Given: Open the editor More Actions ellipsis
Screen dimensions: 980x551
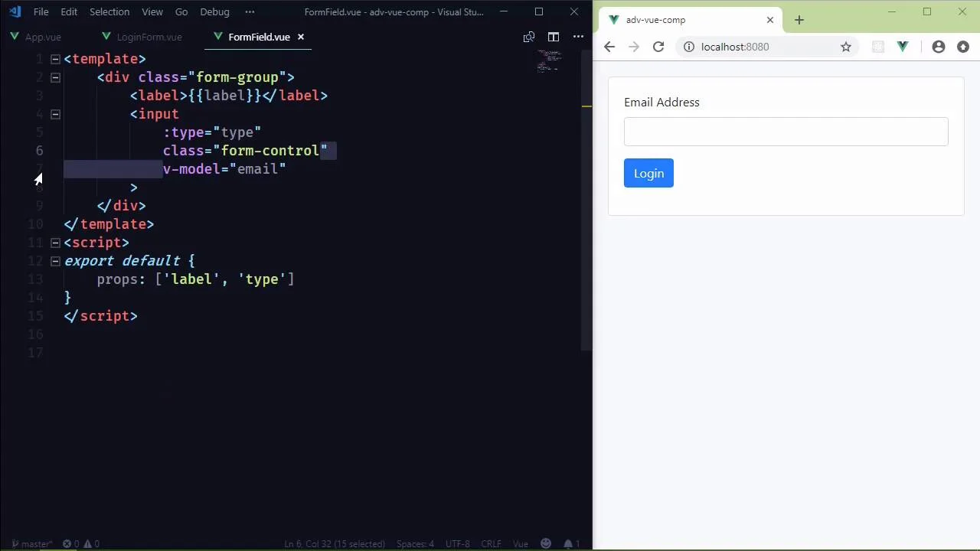Looking at the screenshot, I should 578,37.
